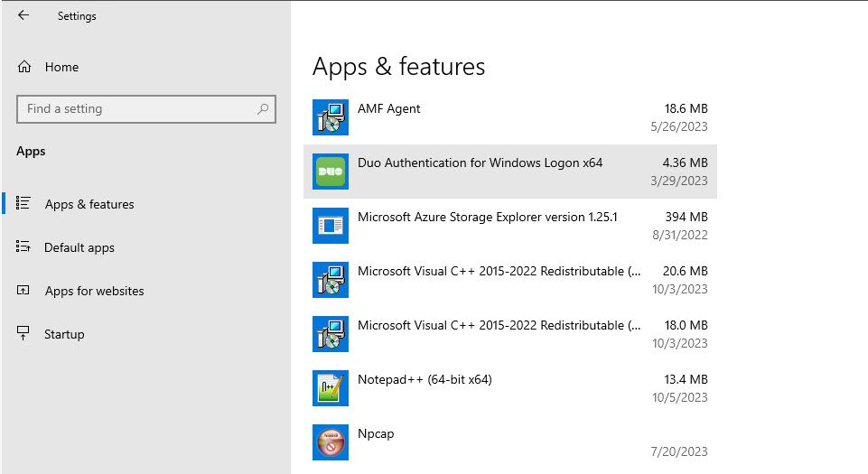Click the Azure Storage Explorer icon
The height and width of the screenshot is (474, 868).
[x=331, y=226]
